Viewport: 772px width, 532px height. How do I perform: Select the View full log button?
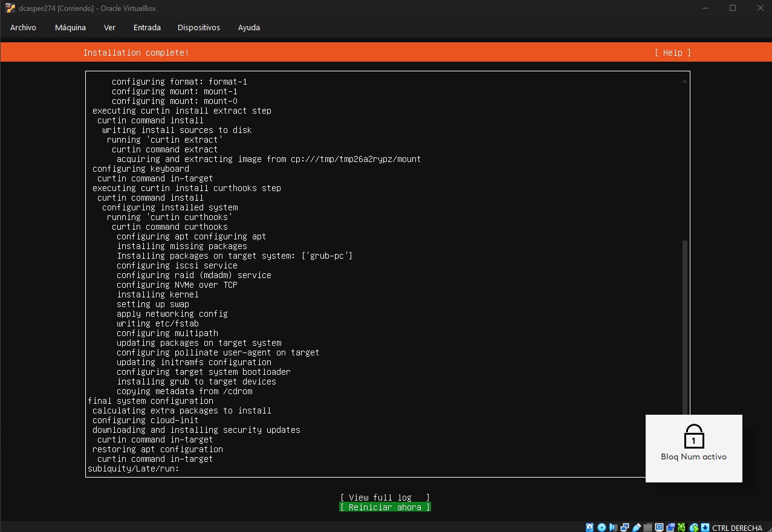point(385,498)
